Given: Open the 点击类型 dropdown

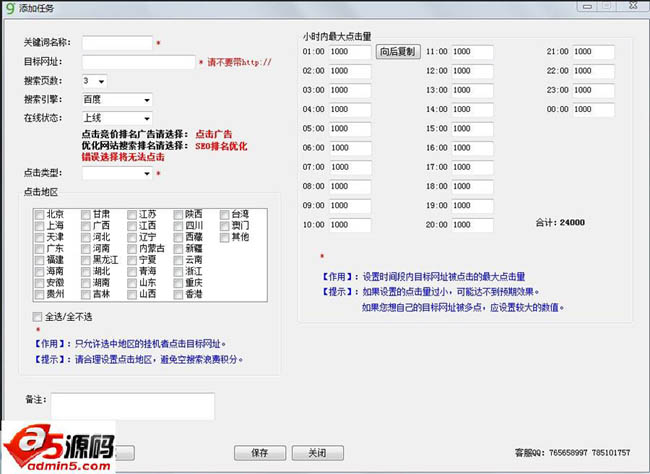Looking at the screenshot, I should [117, 173].
